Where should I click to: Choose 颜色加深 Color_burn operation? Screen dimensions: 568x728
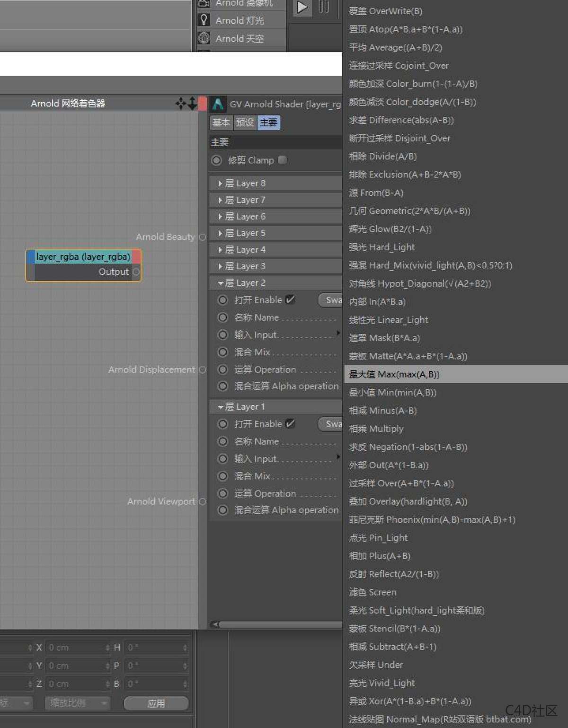pos(455,84)
